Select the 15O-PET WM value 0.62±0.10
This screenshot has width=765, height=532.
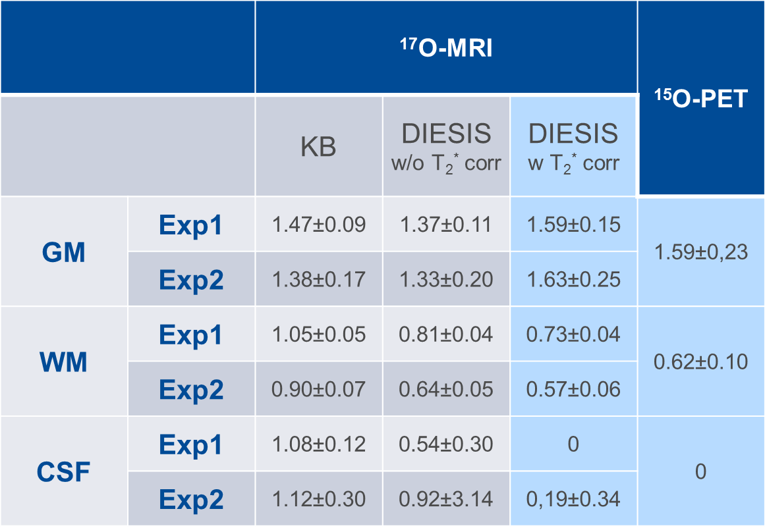700,361
